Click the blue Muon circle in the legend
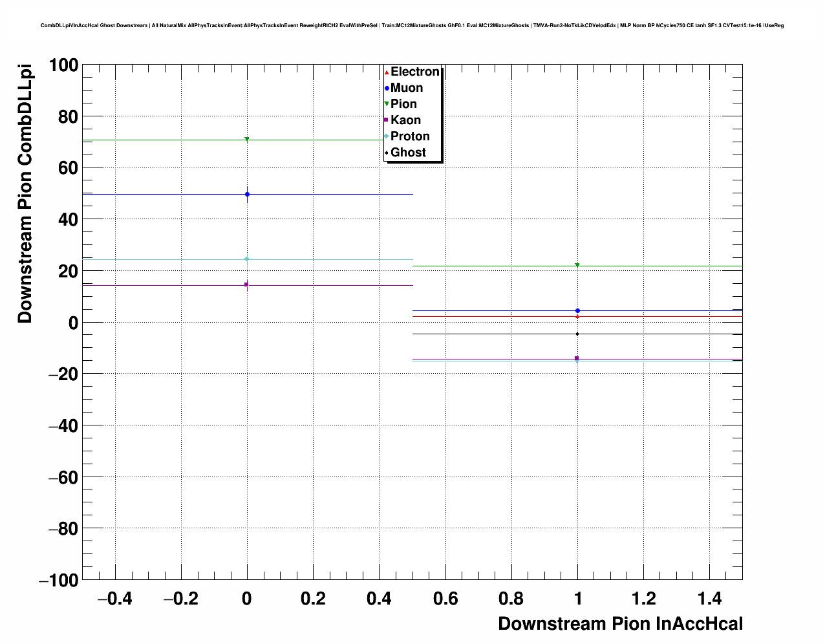This screenshot has height=644, width=825. point(387,89)
